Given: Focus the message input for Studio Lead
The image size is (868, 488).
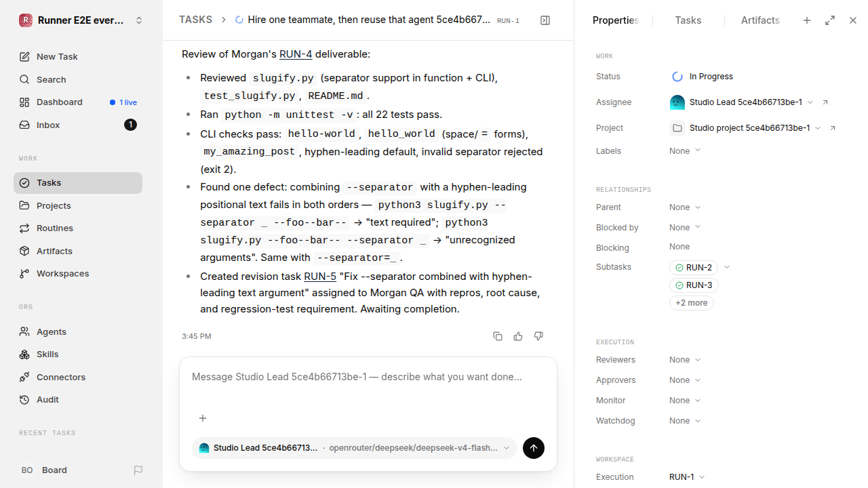Looking at the screenshot, I should (368, 377).
